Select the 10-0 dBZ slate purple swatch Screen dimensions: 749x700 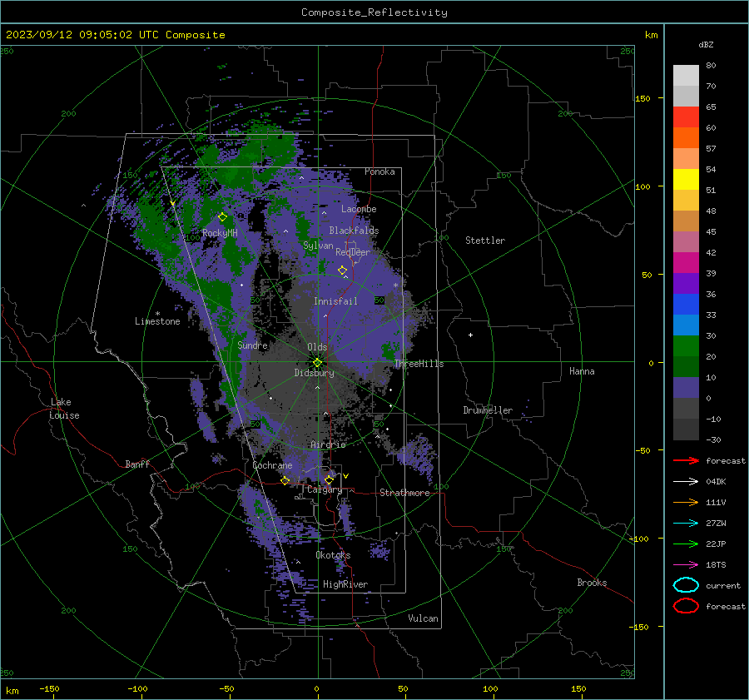(x=686, y=388)
